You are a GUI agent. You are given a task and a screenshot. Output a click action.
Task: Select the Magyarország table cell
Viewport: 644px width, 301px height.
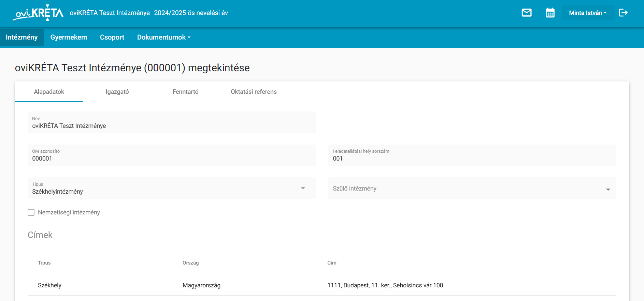pos(202,285)
